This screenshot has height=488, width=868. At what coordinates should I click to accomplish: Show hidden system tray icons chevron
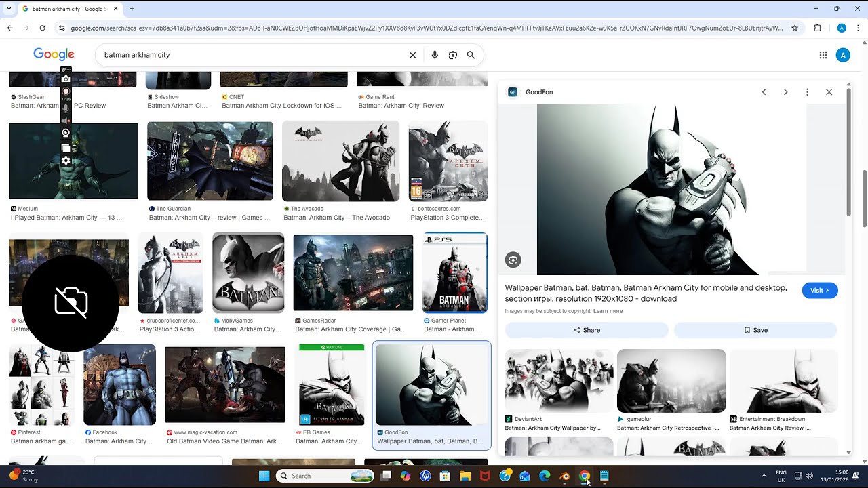point(764,476)
